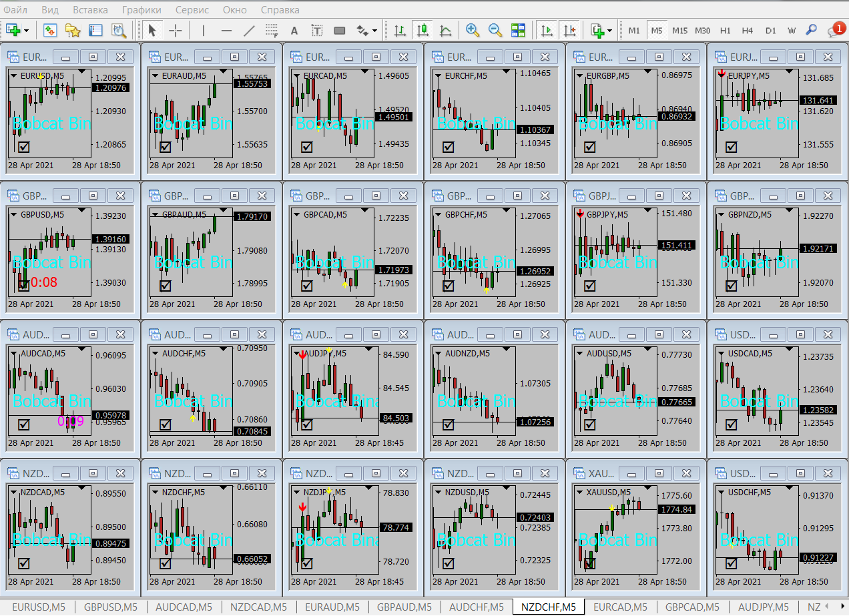Expand the new chart dropdown arrow
The height and width of the screenshot is (616, 849).
pyautogui.click(x=27, y=31)
